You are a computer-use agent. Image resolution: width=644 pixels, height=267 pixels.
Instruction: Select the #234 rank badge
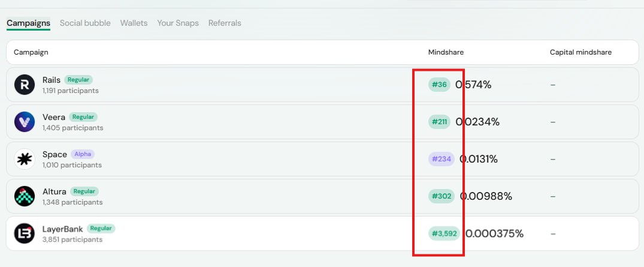tap(442, 159)
